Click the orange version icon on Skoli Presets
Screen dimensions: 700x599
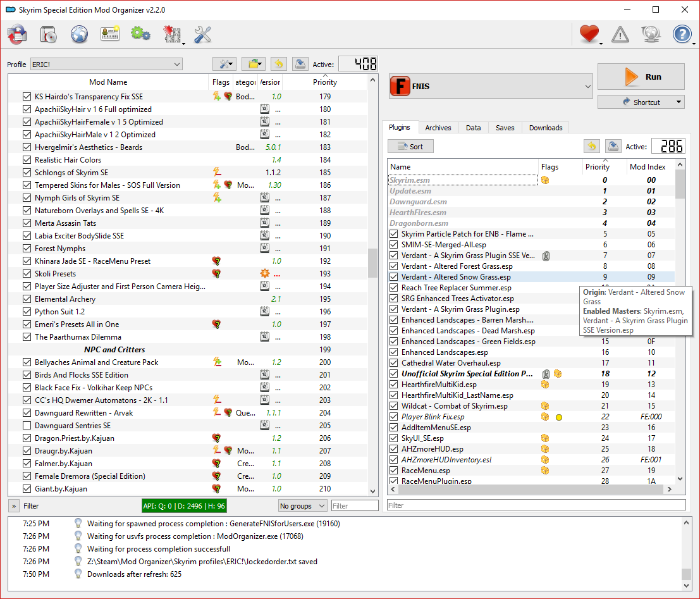(265, 273)
